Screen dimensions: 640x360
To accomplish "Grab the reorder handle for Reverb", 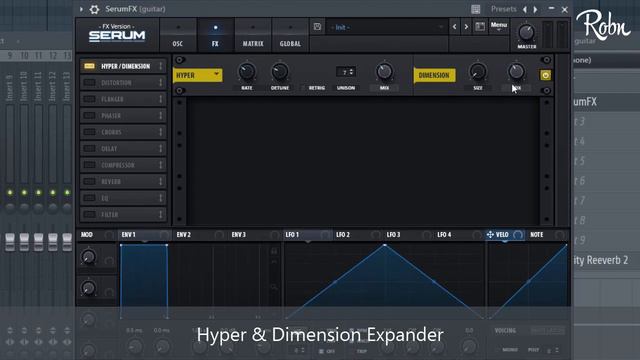I will (161, 182).
